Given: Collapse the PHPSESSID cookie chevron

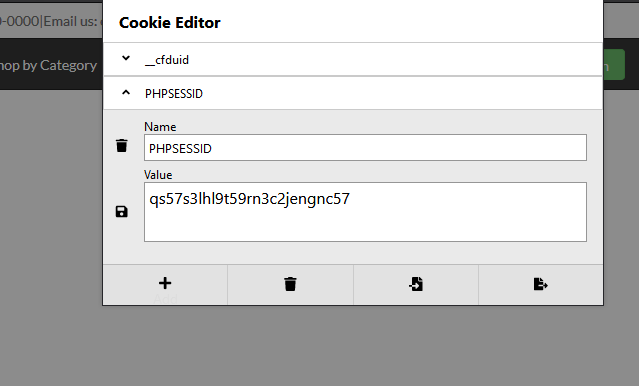Looking at the screenshot, I should coord(126,93).
